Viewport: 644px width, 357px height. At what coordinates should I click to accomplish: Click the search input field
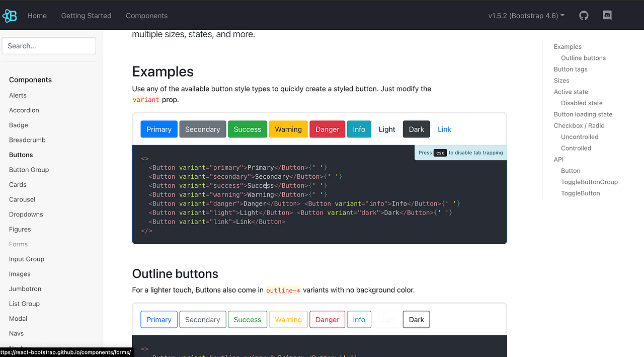[49, 45]
